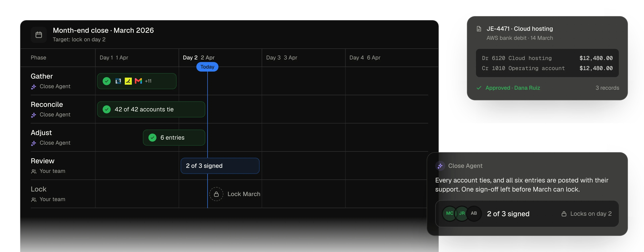Click the team icon under Lock
The height and width of the screenshot is (252, 644).
(x=34, y=200)
